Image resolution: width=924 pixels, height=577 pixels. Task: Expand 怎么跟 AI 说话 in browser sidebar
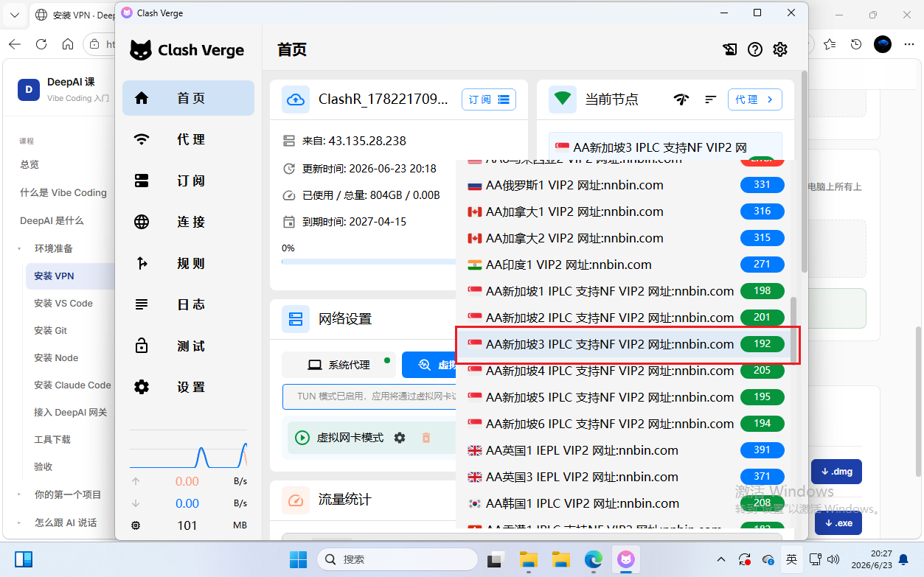pos(20,522)
